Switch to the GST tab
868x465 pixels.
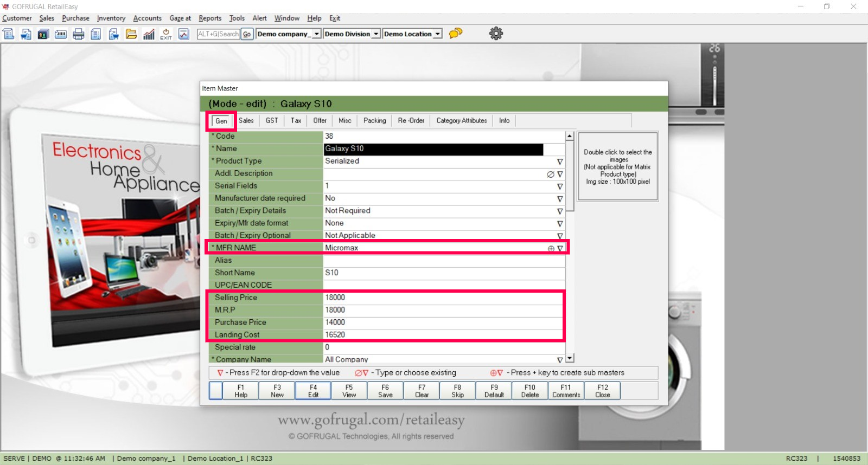pos(272,121)
